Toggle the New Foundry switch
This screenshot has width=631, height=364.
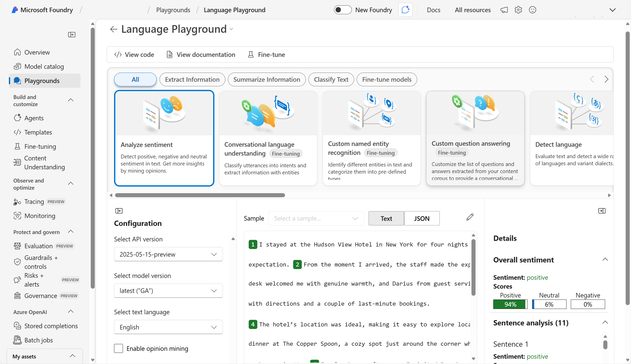click(342, 10)
